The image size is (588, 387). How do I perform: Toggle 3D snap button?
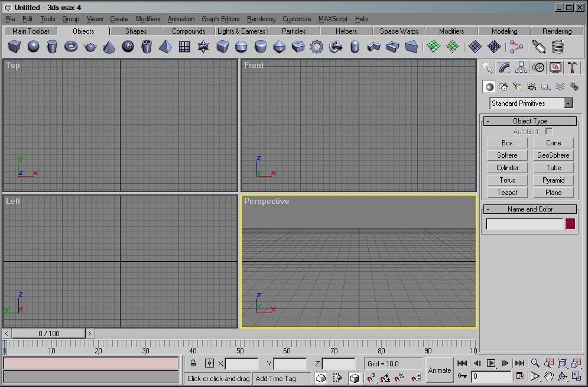coord(371,378)
